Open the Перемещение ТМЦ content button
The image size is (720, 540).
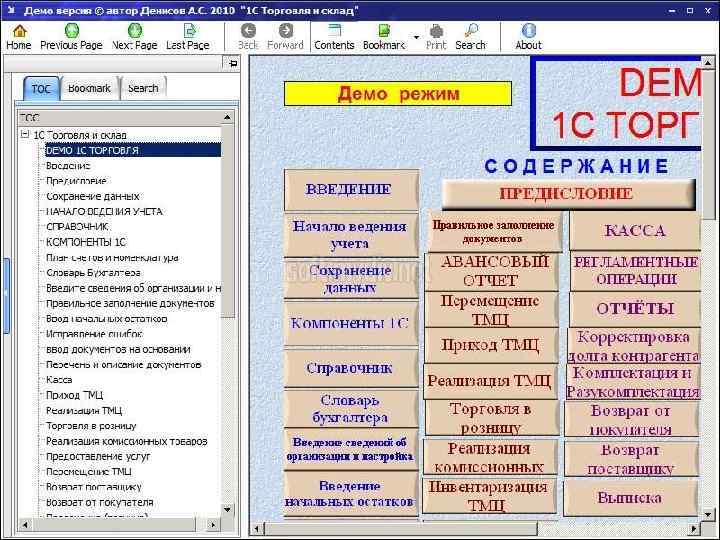pyautogui.click(x=491, y=309)
